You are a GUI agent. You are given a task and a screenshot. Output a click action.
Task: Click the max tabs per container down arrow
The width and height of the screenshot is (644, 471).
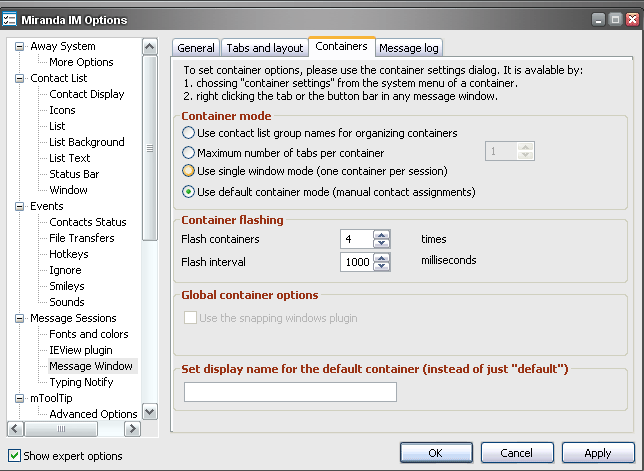click(525, 155)
